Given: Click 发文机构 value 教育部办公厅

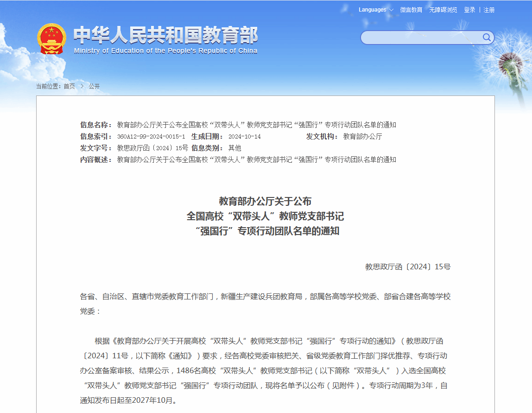Looking at the screenshot, I should [x=363, y=136].
